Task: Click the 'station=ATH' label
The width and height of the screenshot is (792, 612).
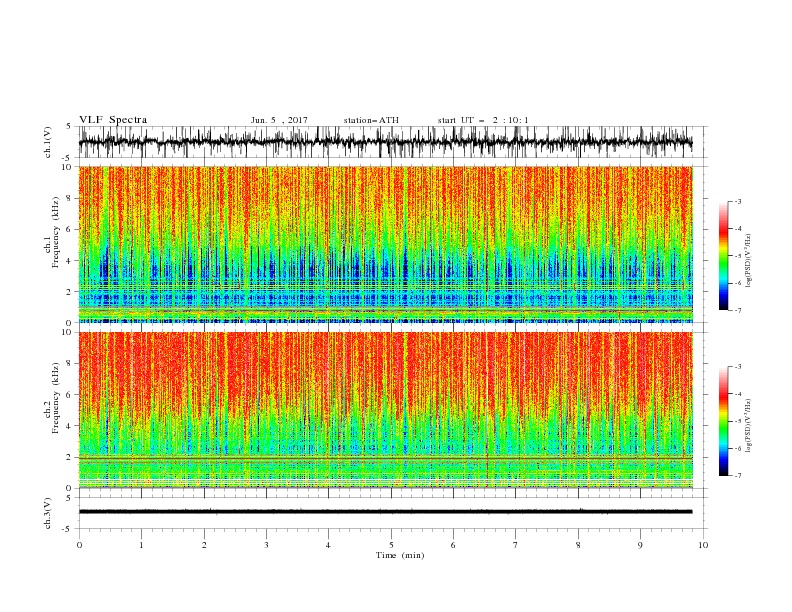Action: tap(371, 120)
